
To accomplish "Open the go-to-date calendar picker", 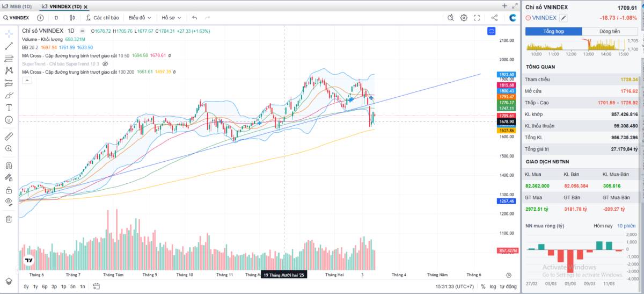I will click(x=96, y=286).
